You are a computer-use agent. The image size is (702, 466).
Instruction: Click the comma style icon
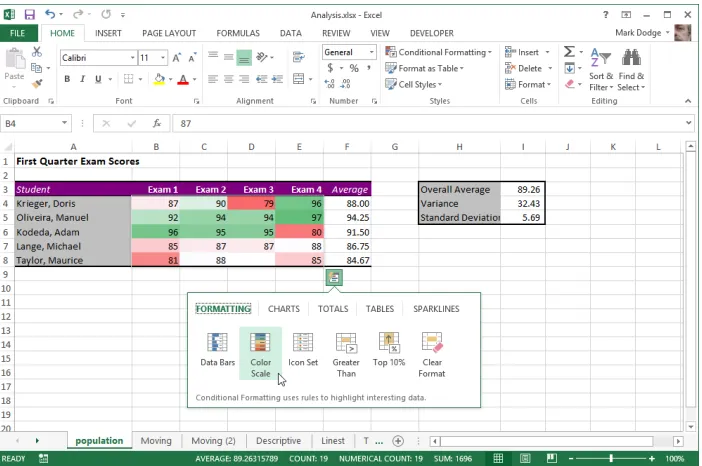pyautogui.click(x=368, y=68)
